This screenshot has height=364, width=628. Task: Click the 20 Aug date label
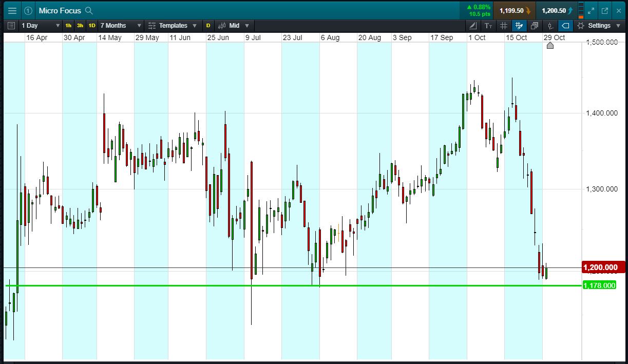click(370, 37)
